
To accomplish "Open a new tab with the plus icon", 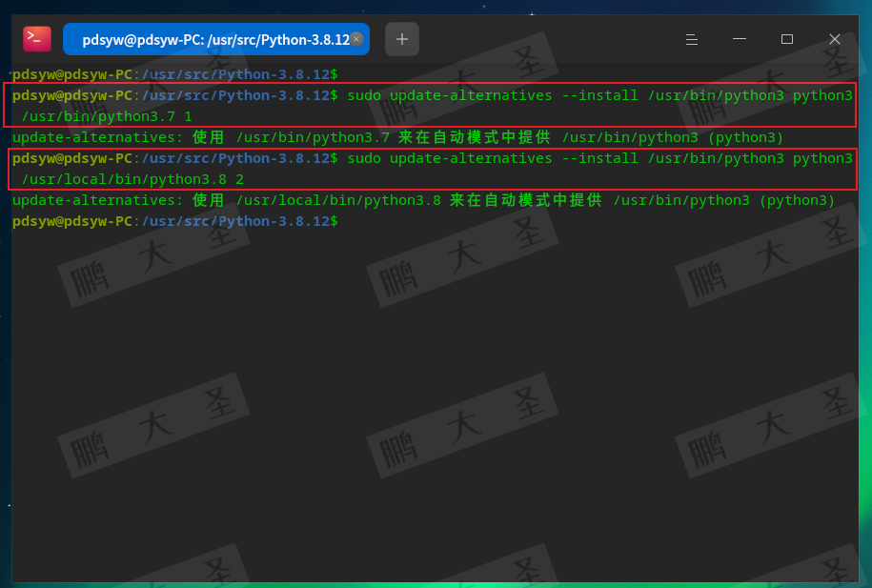I will (x=401, y=39).
